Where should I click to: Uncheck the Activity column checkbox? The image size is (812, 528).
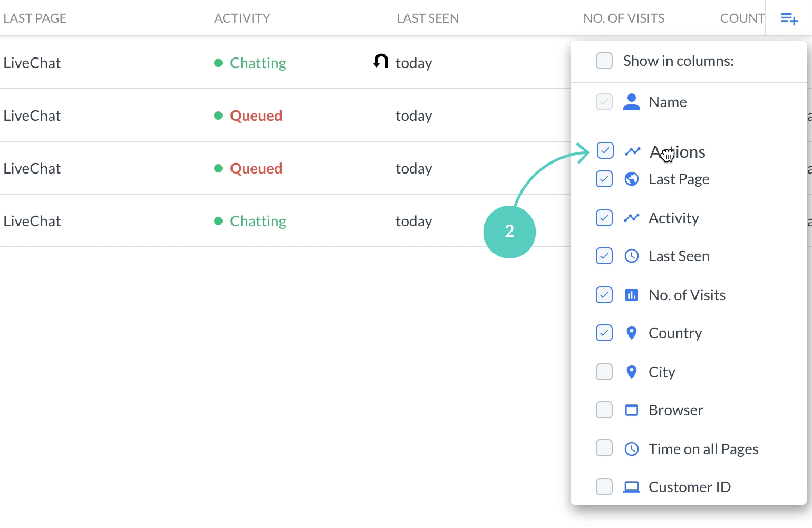[x=604, y=218]
